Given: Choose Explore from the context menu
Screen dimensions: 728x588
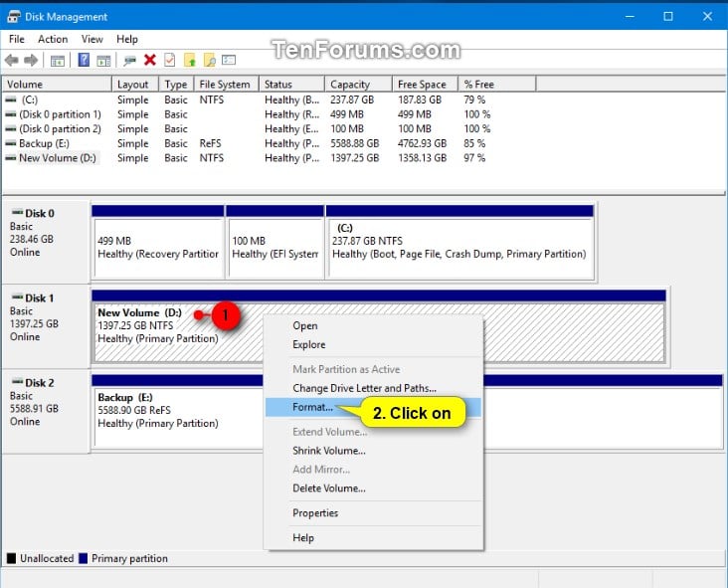Looking at the screenshot, I should pyautogui.click(x=374, y=344).
